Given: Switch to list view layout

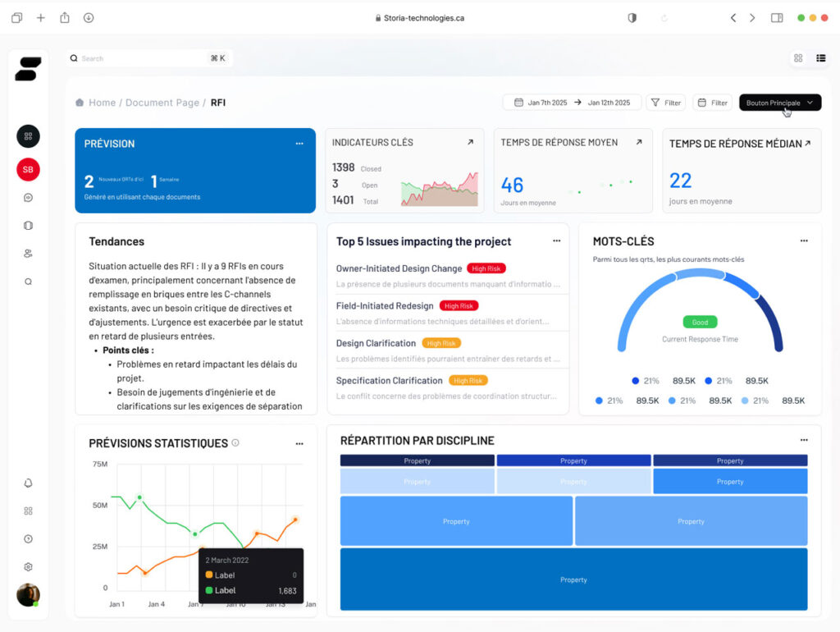Looking at the screenshot, I should pyautogui.click(x=820, y=58).
